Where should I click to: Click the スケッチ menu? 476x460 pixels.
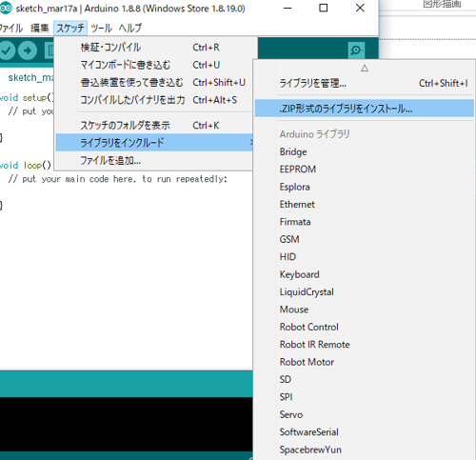coord(70,29)
